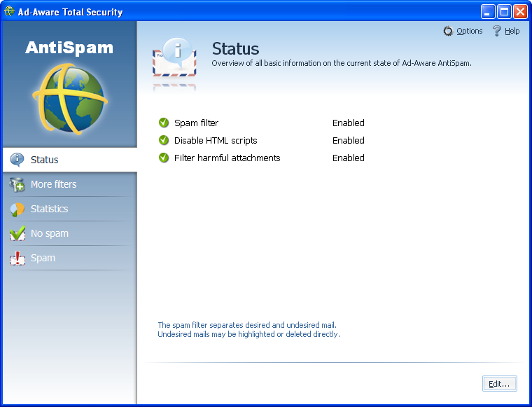
Task: Click the Status info bubble icon in sidebar
Action: point(17,160)
